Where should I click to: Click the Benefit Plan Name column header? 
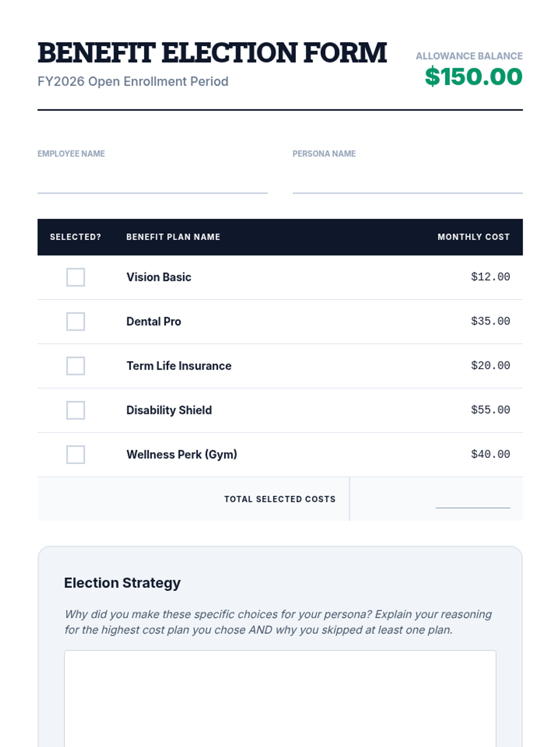(173, 237)
